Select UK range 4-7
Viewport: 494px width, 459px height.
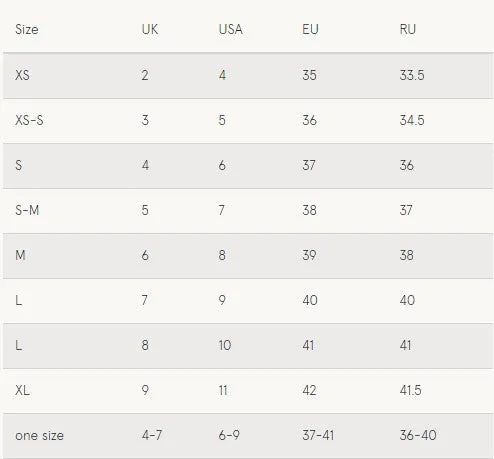click(x=152, y=435)
